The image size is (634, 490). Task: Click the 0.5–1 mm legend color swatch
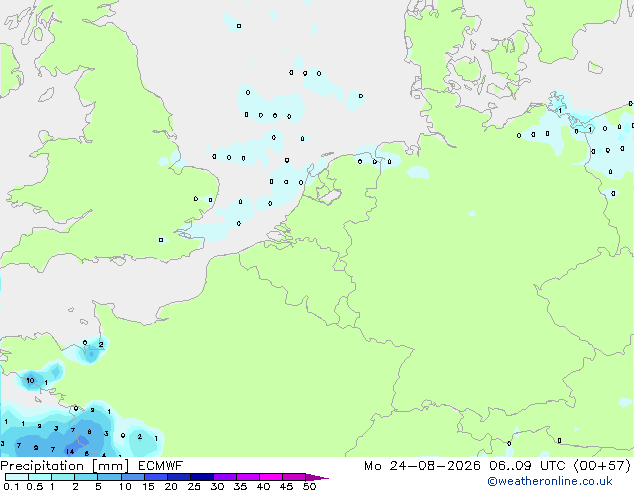pyautogui.click(x=40, y=477)
